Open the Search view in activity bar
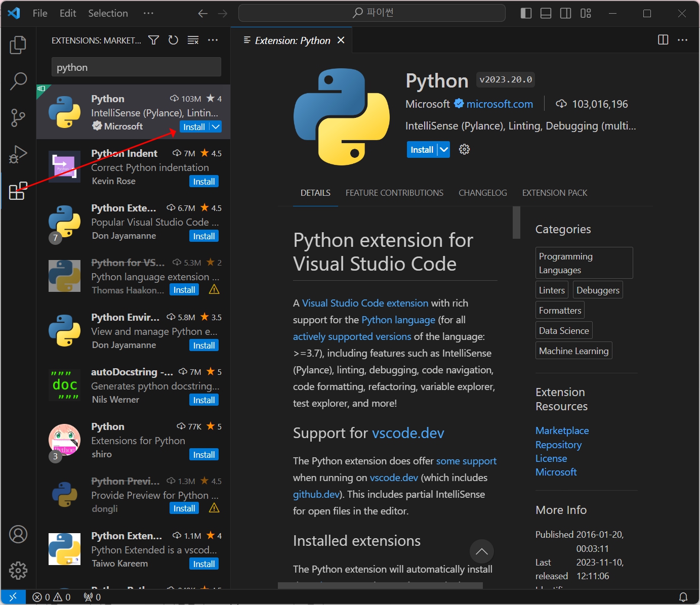Viewport: 700px width, 605px height. (18, 81)
